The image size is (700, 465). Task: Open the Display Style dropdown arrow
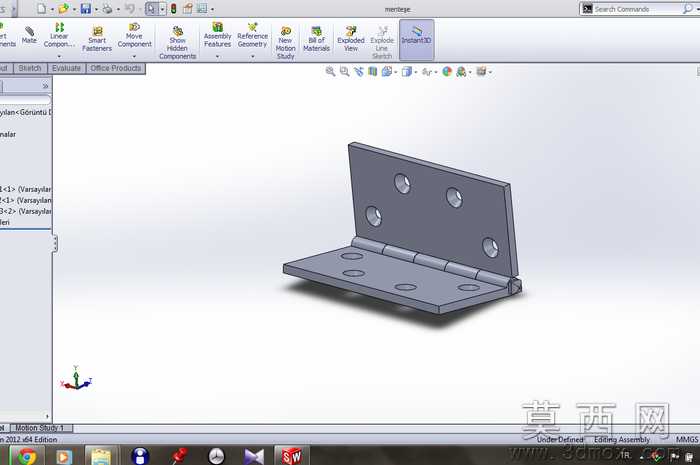[x=416, y=72]
